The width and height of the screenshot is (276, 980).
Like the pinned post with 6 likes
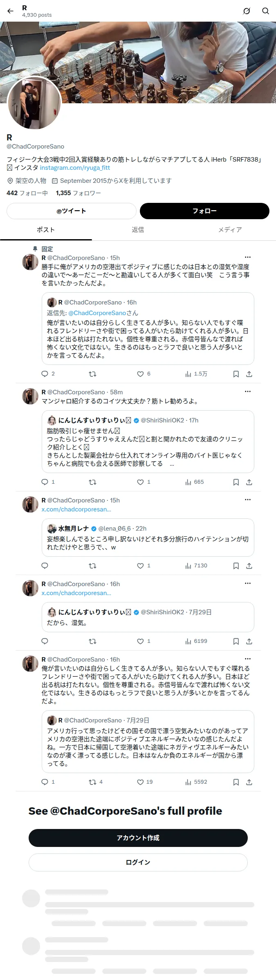(x=140, y=374)
